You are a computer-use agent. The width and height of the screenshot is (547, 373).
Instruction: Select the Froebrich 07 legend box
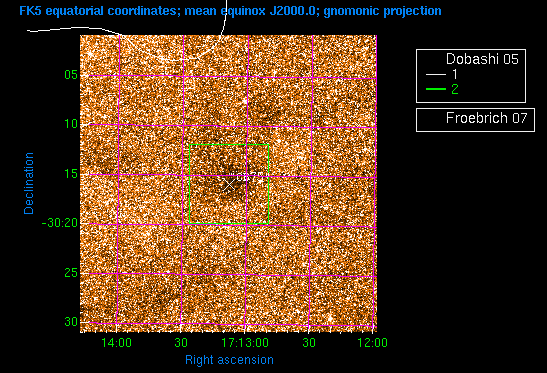coord(475,120)
